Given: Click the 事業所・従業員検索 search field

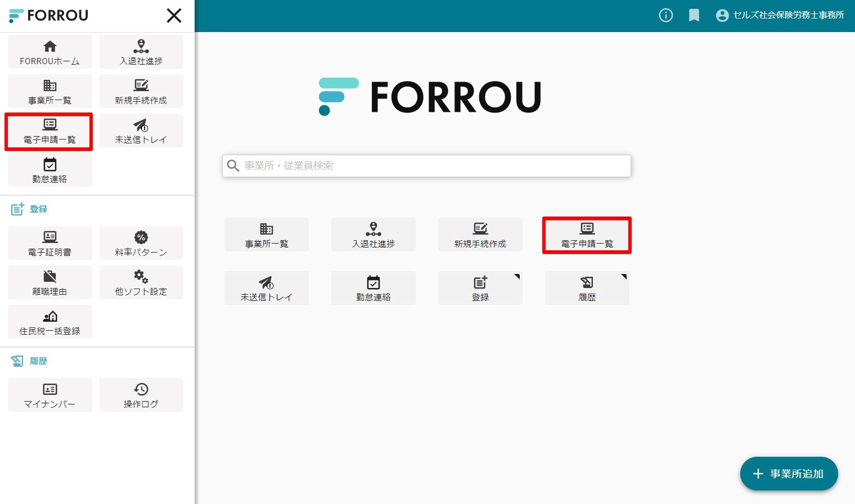Looking at the screenshot, I should coord(426,166).
